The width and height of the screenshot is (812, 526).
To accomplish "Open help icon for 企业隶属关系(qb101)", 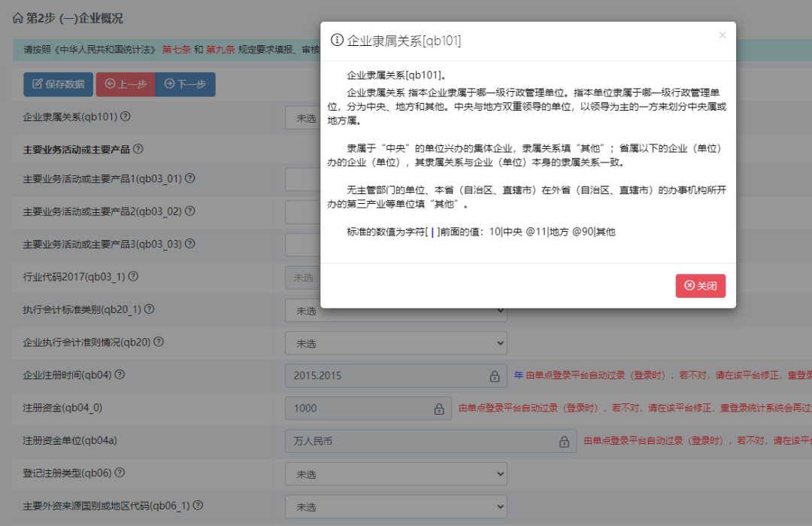I will pos(126,117).
